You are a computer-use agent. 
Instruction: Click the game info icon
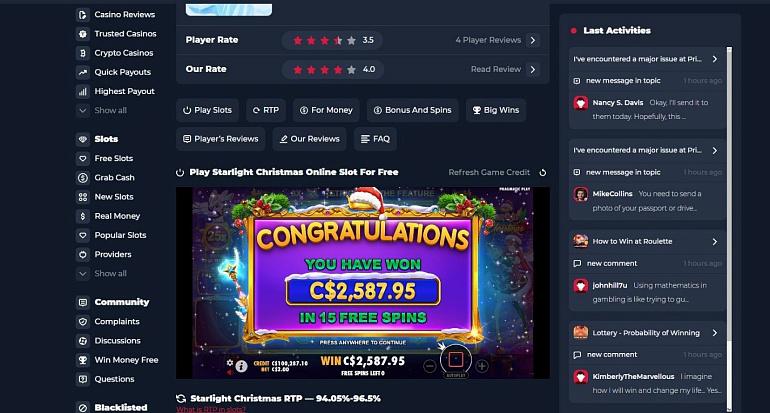point(241,366)
